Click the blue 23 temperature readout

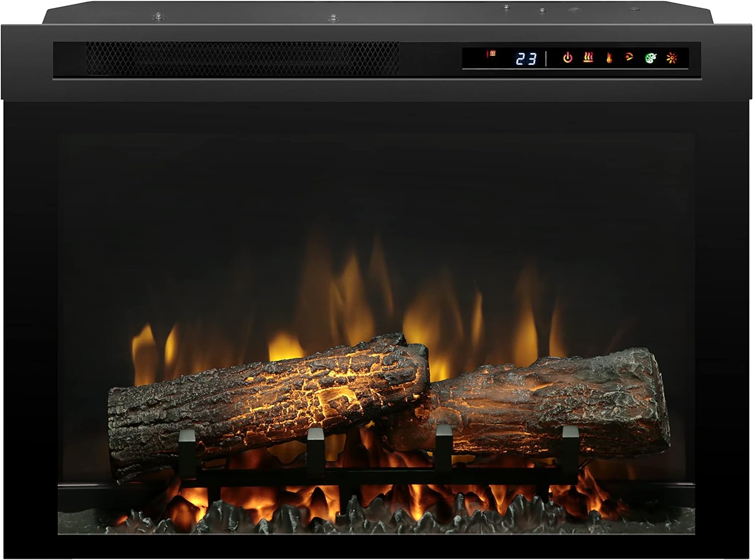pyautogui.click(x=526, y=59)
